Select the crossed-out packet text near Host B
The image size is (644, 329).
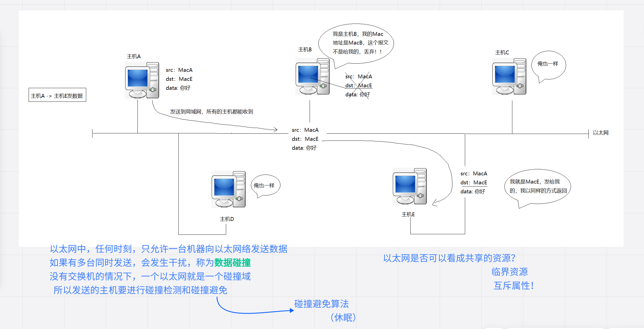(358, 86)
